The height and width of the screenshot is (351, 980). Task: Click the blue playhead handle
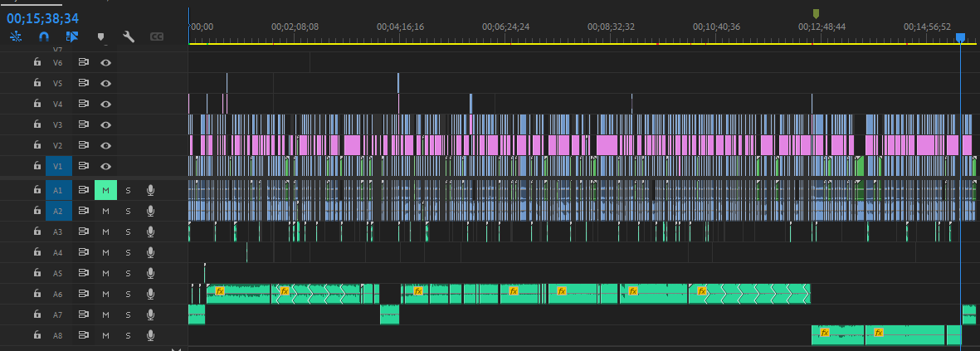point(960,38)
